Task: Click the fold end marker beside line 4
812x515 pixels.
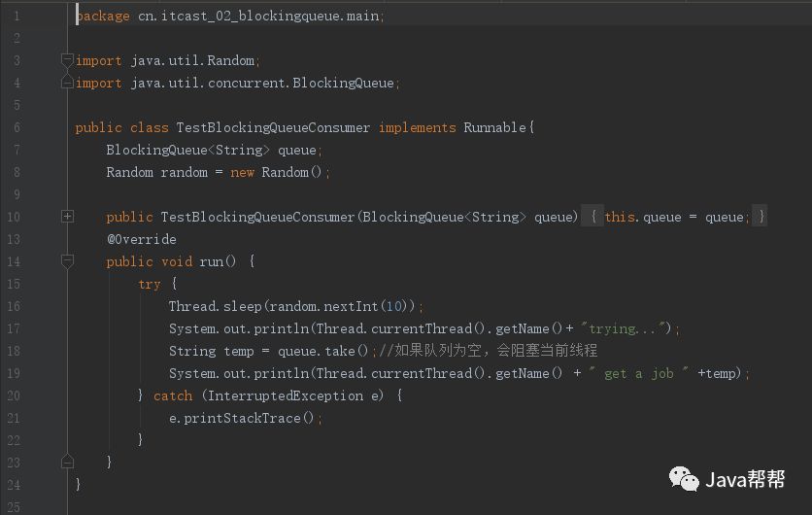Action: (x=67, y=82)
